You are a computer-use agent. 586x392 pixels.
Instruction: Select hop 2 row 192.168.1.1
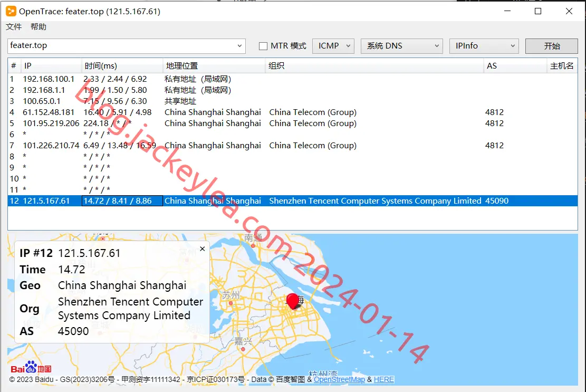click(293, 90)
